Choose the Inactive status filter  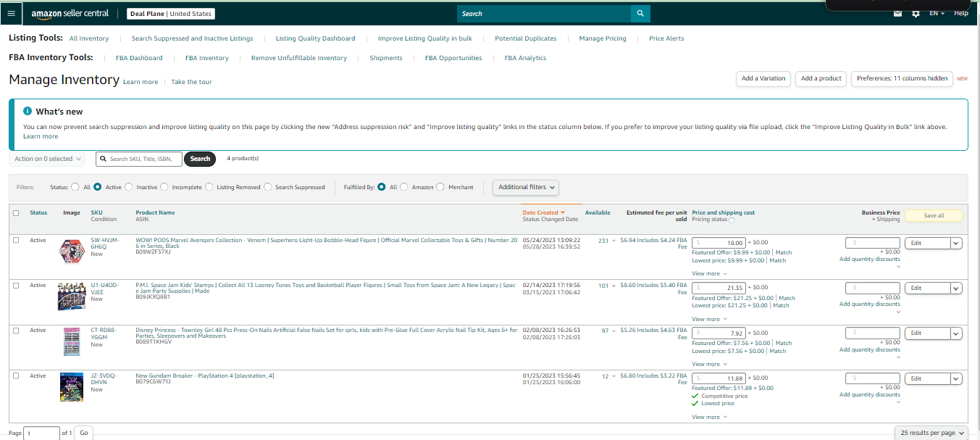(129, 187)
